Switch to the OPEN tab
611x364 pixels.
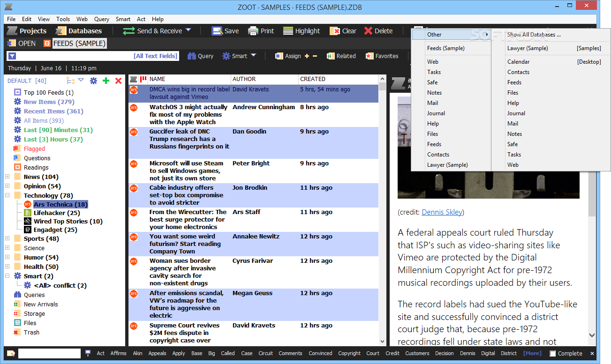(x=22, y=43)
